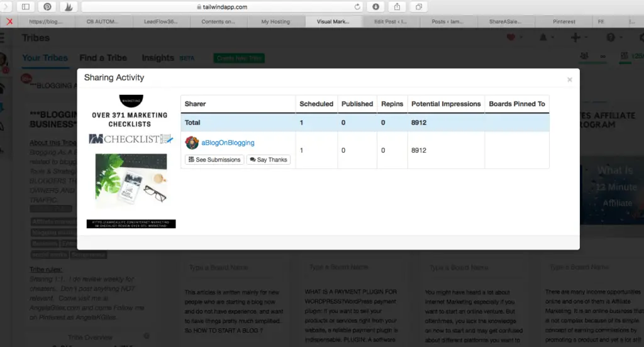Open the Tribe rules link
The width and height of the screenshot is (644, 347).
46,270
